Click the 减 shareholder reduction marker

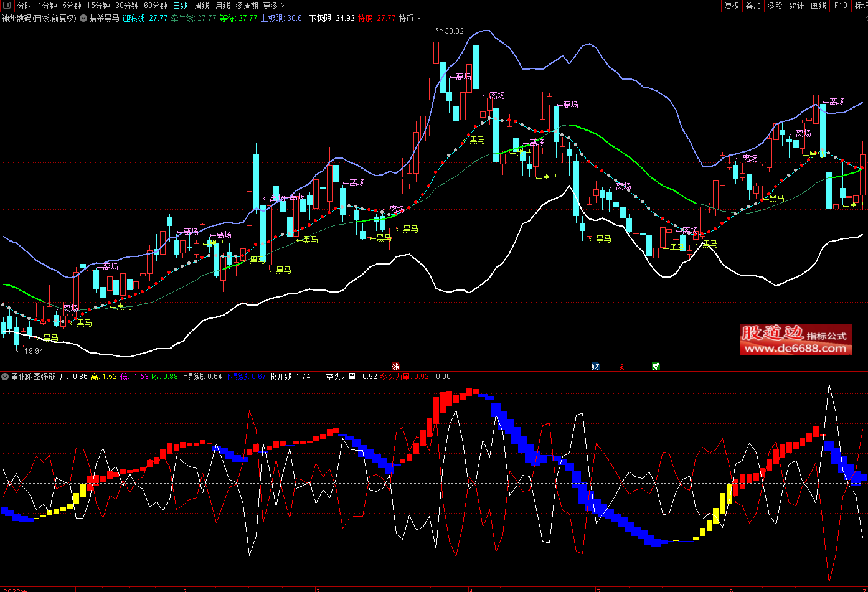coord(656,366)
